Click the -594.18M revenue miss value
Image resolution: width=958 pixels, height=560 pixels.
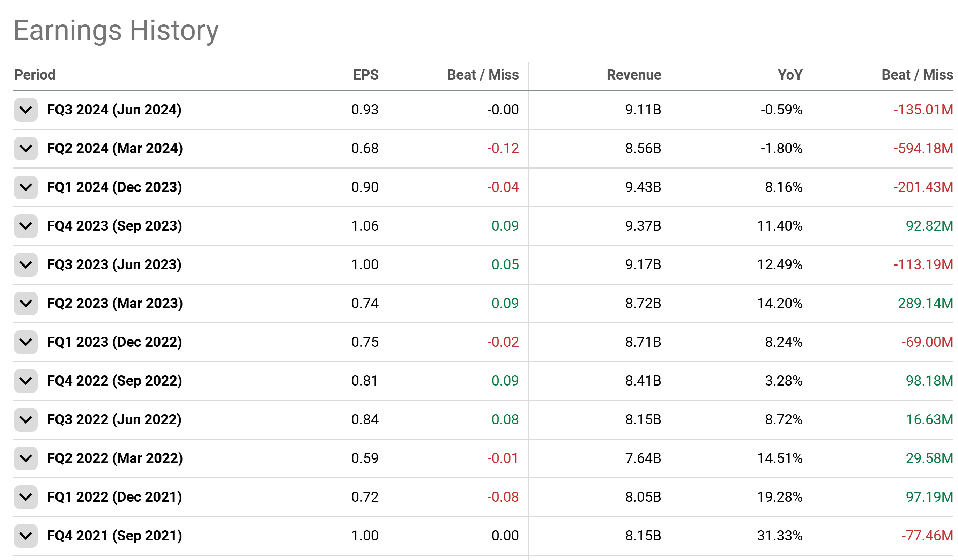coord(923,149)
